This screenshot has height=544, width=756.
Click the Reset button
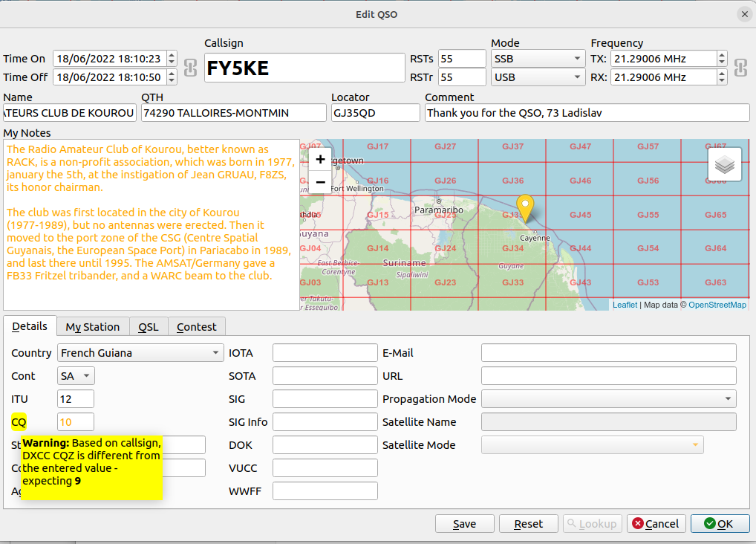pos(529,524)
